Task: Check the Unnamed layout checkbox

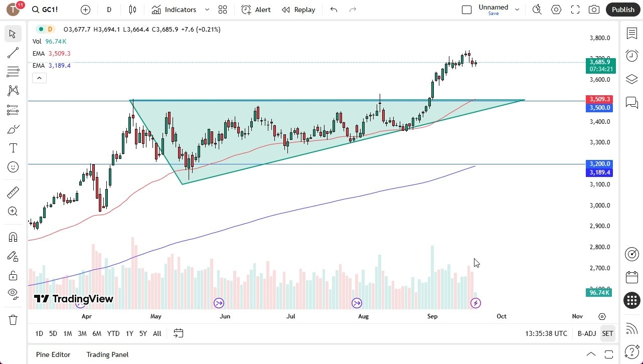Action: 466,9
